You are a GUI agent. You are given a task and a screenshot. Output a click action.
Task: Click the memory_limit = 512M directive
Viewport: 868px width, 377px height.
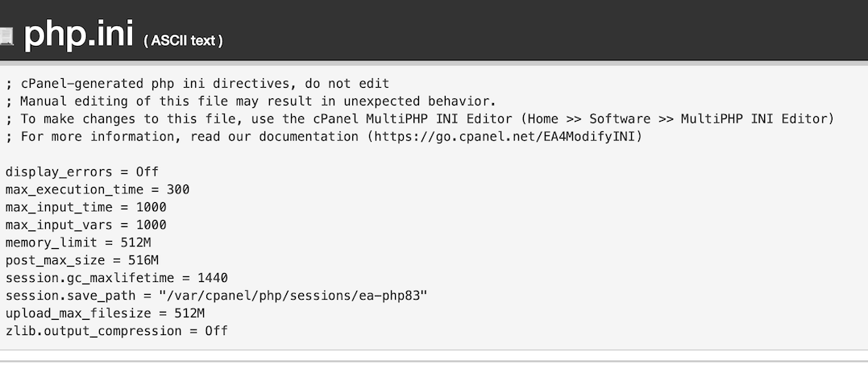click(x=78, y=242)
